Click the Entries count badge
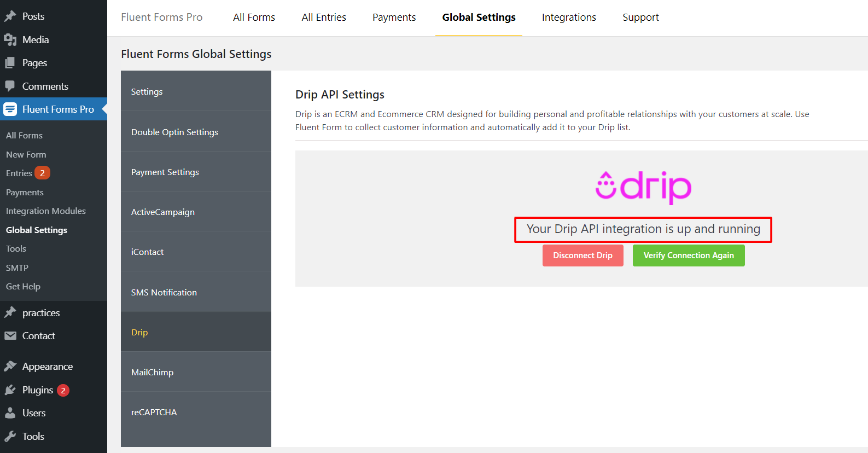Screen dimensions: 868x453 [x=43, y=173]
